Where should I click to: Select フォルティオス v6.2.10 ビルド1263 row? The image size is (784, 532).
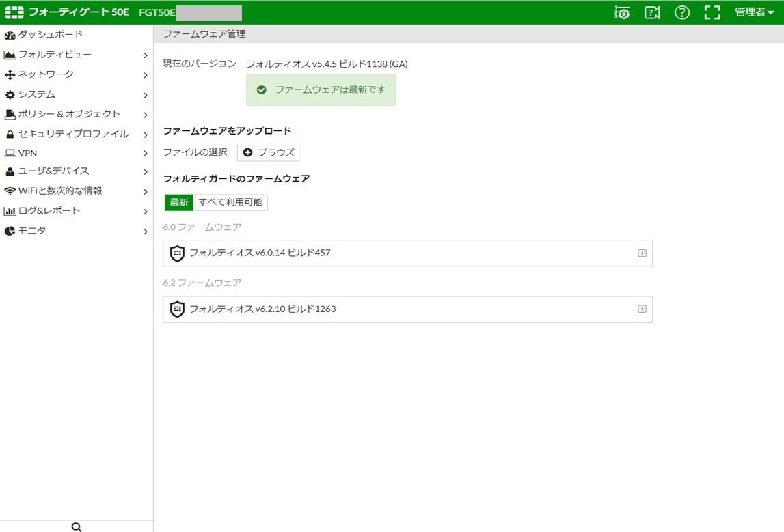[407, 309]
